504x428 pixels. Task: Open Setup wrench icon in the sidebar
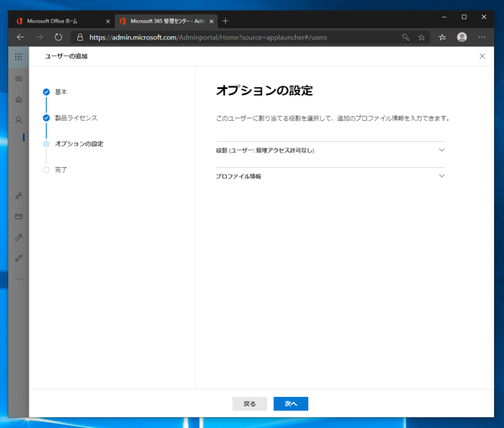tap(18, 237)
